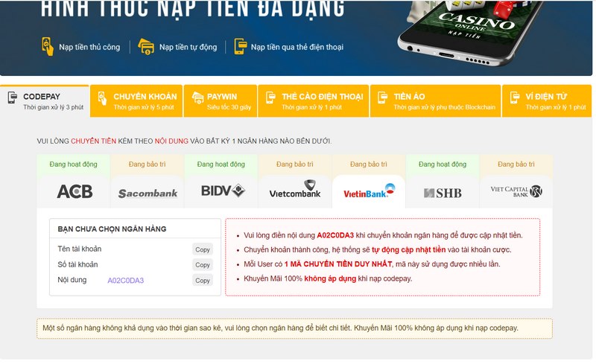
Task: Click the PAYWIN tab icon
Action: (x=197, y=98)
